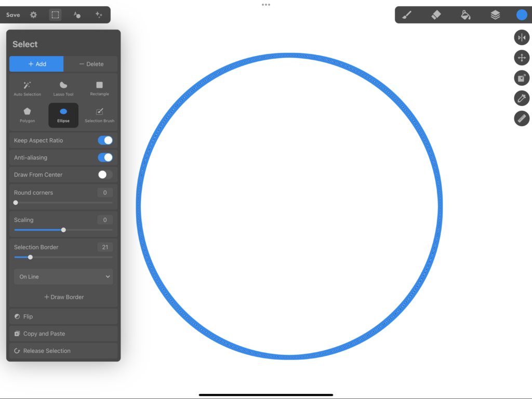This screenshot has height=399, width=532.
Task: Select the Lasso Tool
Action: coord(63,87)
